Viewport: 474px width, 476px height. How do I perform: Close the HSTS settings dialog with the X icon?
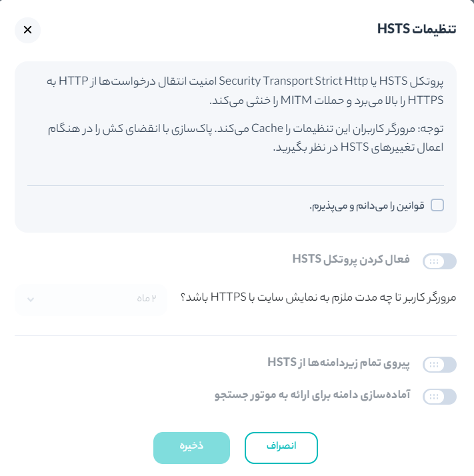pos(27,30)
